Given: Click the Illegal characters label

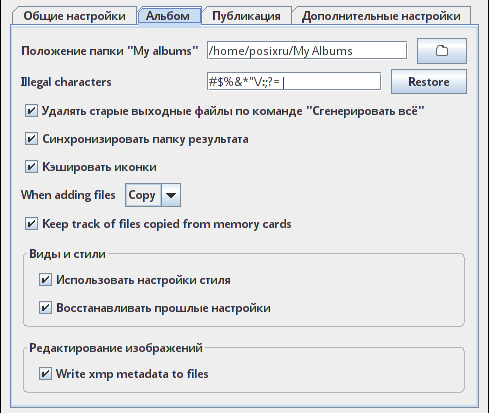Looking at the screenshot, I should (x=66, y=82).
